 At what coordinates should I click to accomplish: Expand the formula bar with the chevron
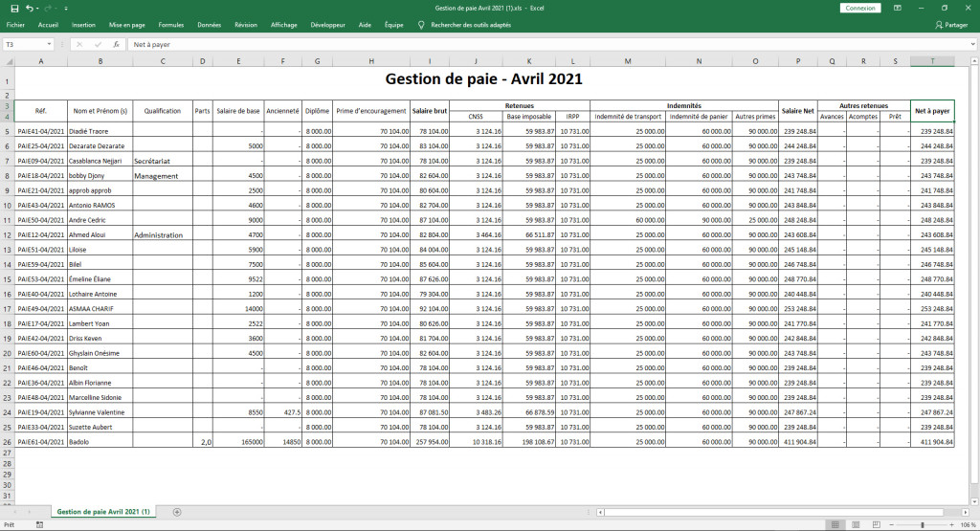[972, 44]
